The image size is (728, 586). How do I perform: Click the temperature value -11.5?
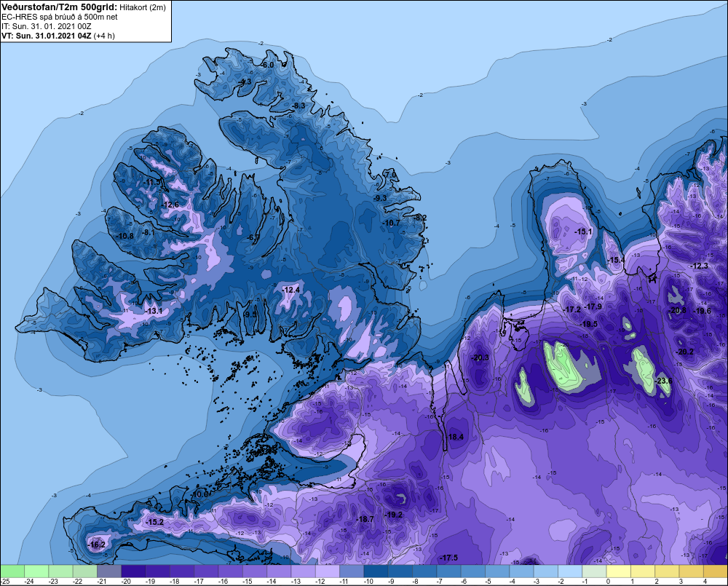click(151, 183)
